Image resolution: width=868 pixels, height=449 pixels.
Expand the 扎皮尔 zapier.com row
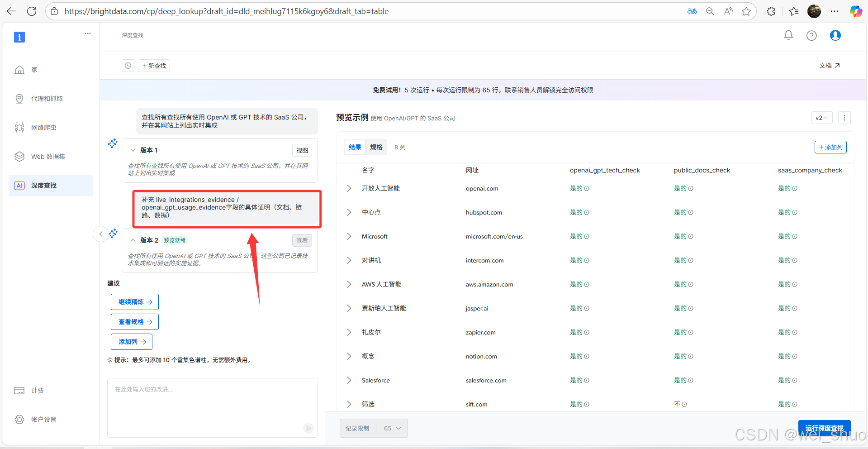[349, 332]
